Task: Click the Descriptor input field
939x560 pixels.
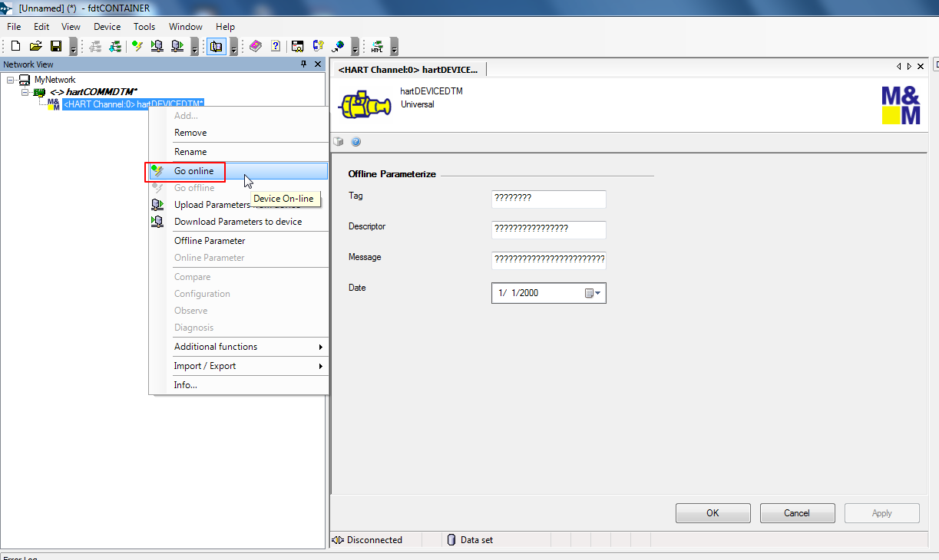Action: point(549,229)
